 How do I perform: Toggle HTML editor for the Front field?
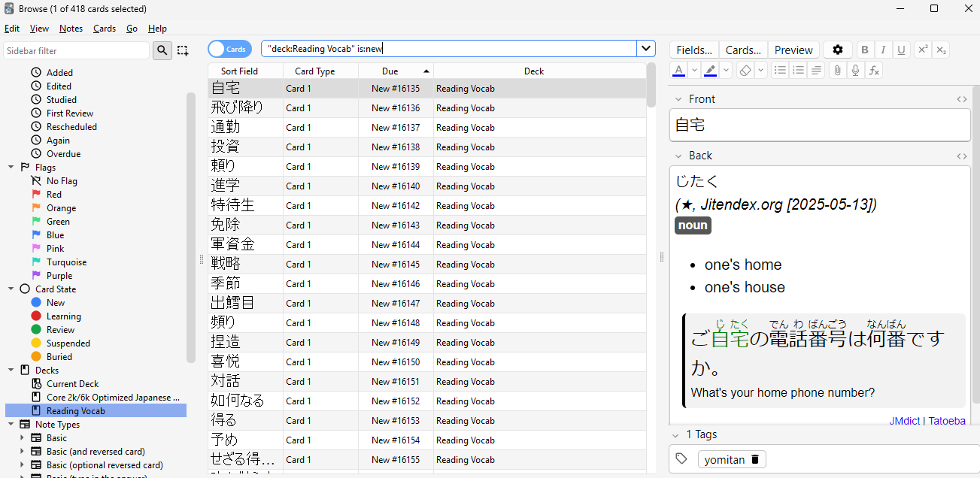coord(962,99)
